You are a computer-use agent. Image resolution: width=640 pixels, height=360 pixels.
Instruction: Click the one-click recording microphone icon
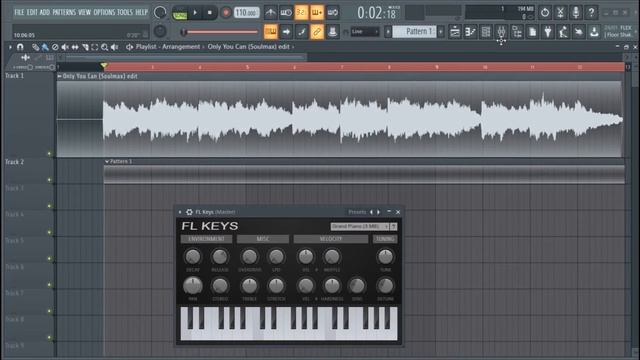click(x=576, y=13)
